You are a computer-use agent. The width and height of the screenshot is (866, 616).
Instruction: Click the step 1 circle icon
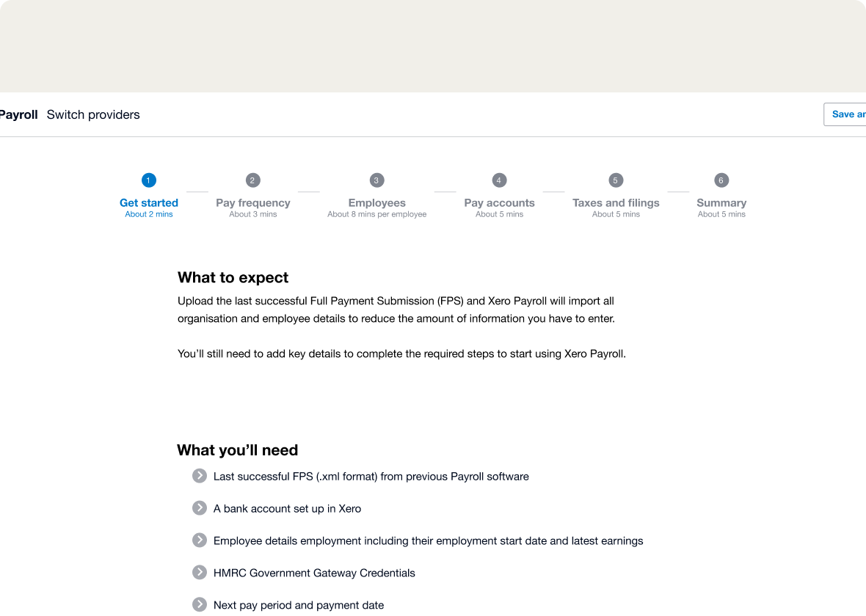149,180
